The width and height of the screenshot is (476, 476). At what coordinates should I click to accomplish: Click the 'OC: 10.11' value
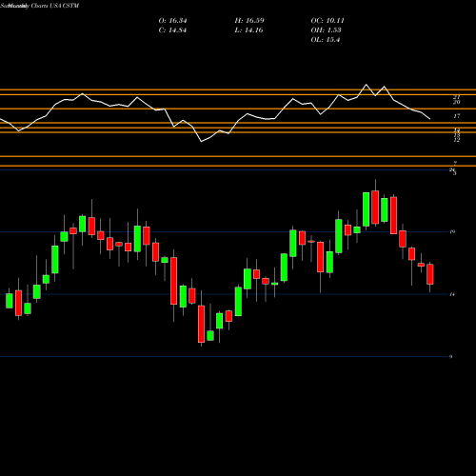(327, 21)
